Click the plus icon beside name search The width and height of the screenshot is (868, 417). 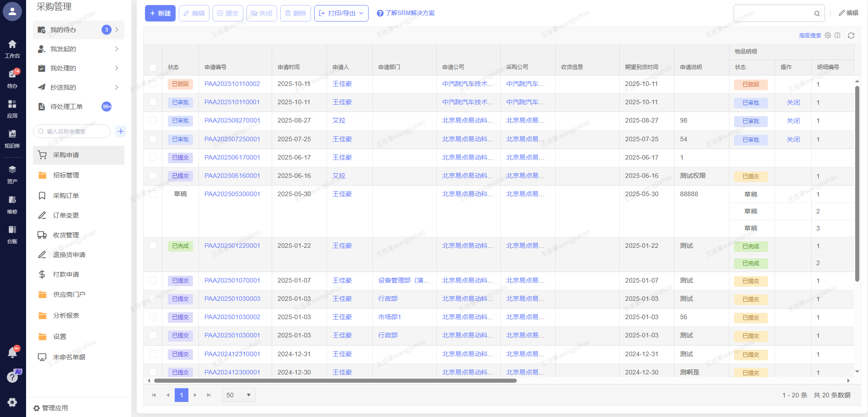(121, 132)
